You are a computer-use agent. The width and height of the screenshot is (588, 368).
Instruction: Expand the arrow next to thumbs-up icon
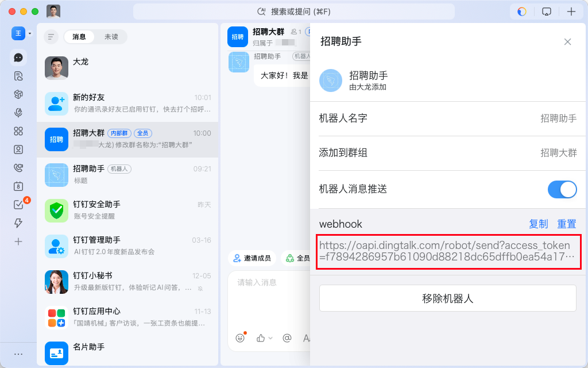(270, 338)
